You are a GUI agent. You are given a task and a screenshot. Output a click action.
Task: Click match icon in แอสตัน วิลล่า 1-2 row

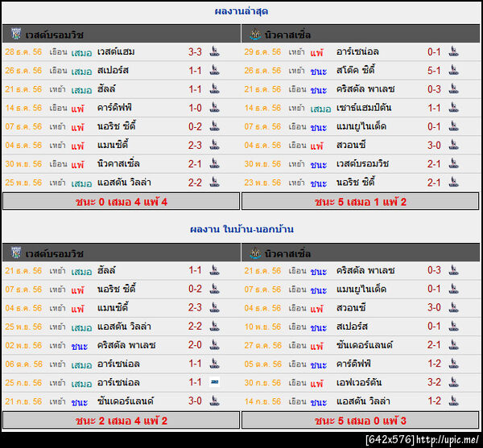[x=453, y=401]
